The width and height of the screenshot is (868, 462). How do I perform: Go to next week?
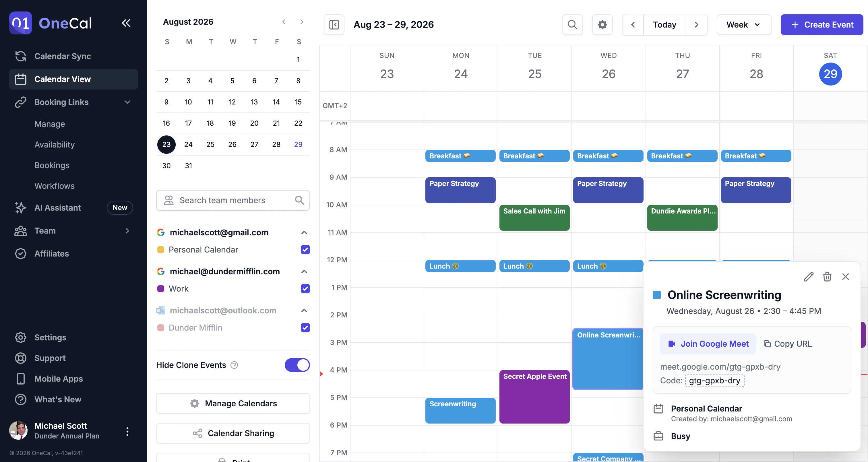(696, 25)
